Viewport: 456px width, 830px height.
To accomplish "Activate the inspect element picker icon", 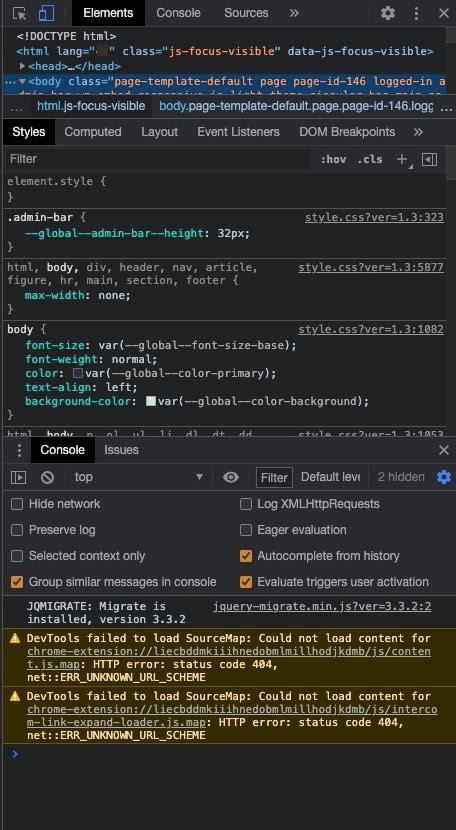I will pyautogui.click(x=19, y=13).
